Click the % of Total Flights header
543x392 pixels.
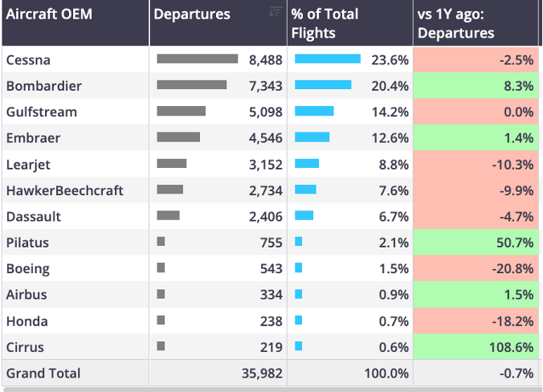325,23
